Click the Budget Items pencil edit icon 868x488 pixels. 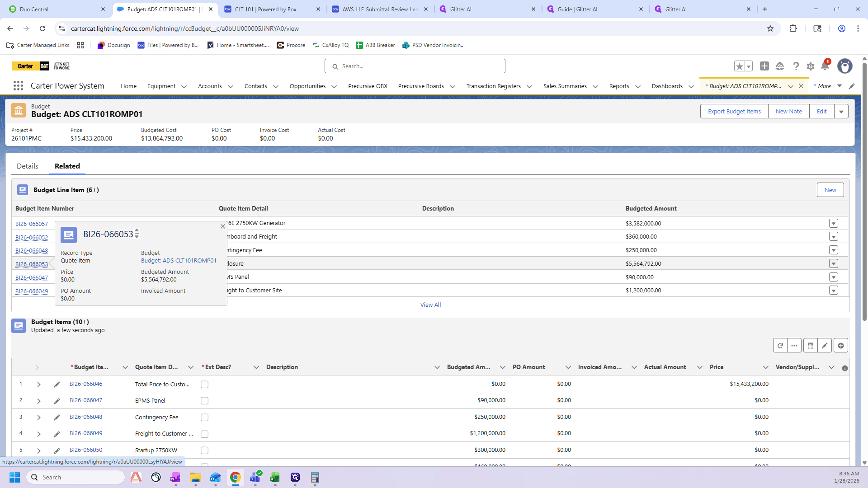[825, 346]
